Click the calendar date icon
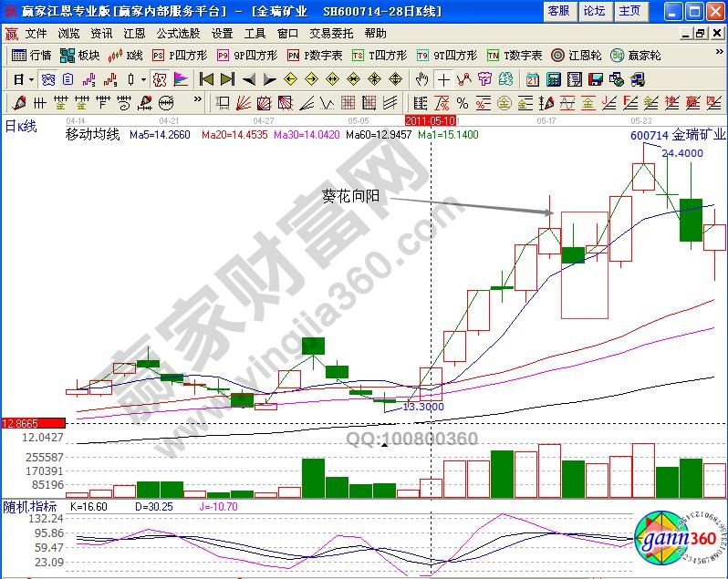Screen dimensions: 728x579 [532, 79]
